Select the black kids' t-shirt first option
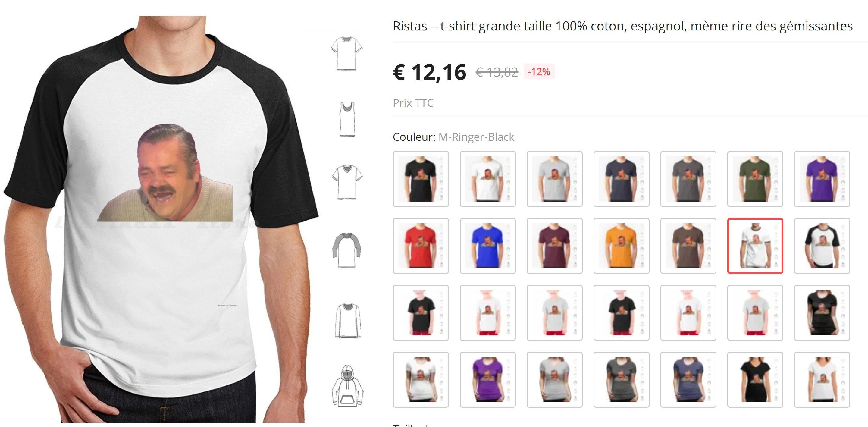Viewport: 868px width, 427px height. [421, 313]
